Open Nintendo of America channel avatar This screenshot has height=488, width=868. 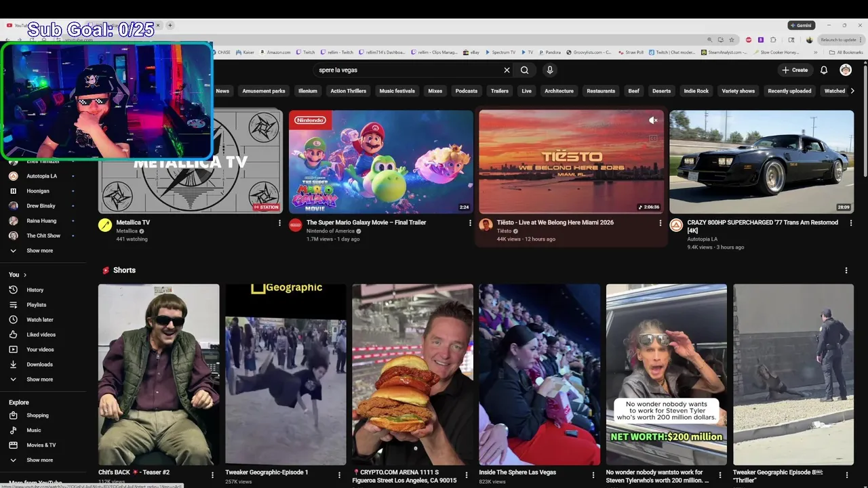pyautogui.click(x=296, y=225)
